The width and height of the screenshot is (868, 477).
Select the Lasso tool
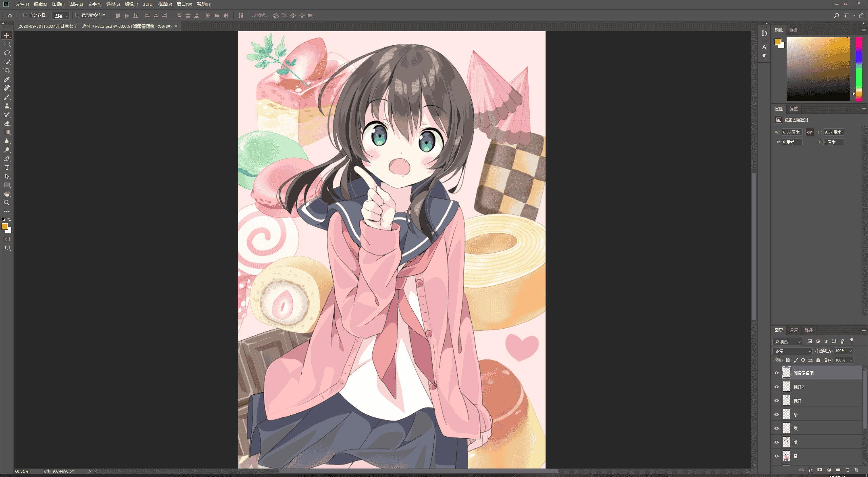pos(7,53)
